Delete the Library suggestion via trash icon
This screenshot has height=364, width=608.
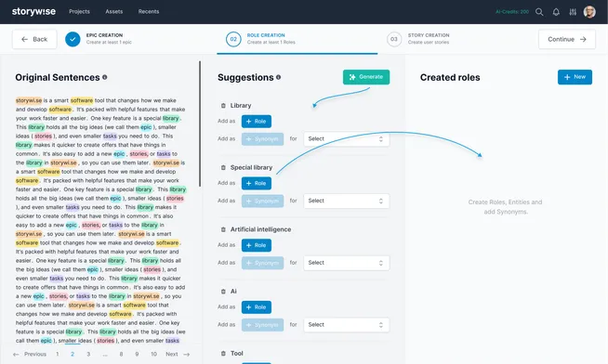(223, 105)
